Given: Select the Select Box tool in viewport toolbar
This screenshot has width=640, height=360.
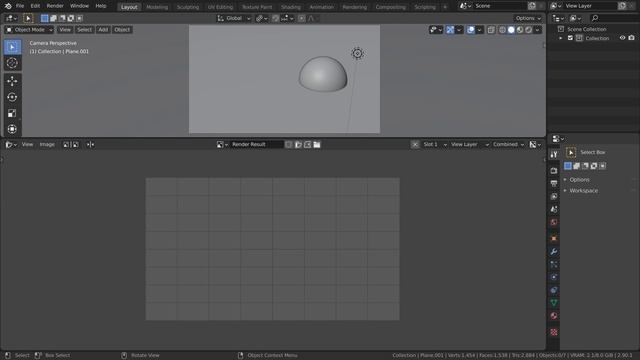Looking at the screenshot, I should (12, 47).
